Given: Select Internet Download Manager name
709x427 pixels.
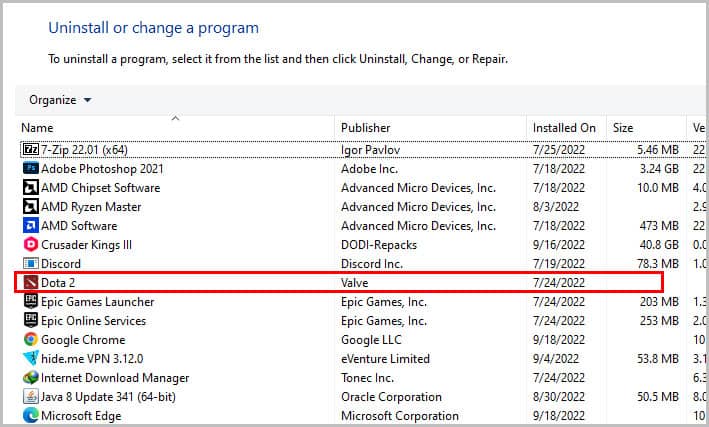Looking at the screenshot, I should (x=115, y=377).
